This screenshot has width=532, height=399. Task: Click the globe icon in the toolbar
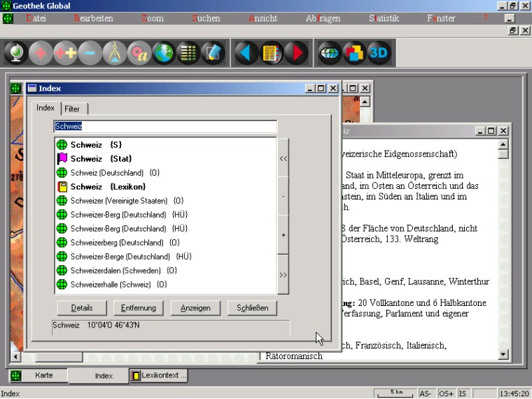coord(16,54)
